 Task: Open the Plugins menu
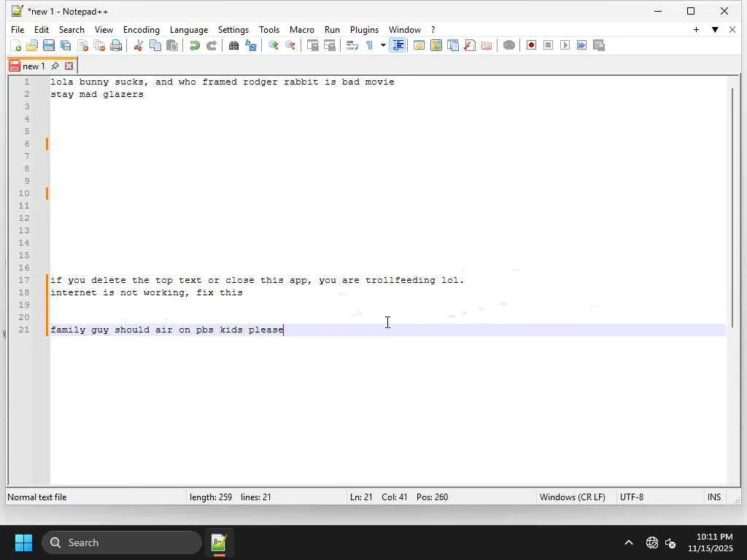[364, 29]
